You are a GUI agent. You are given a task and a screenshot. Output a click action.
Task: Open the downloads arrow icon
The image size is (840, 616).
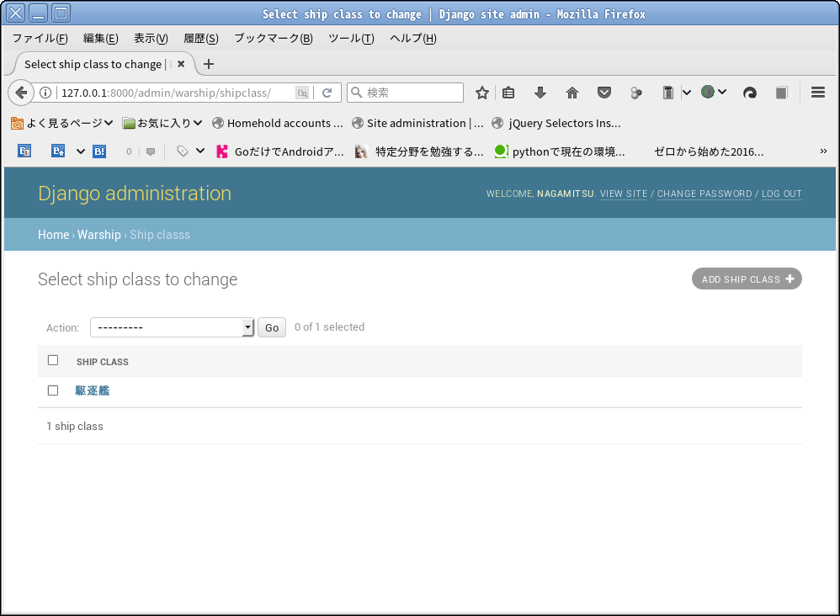pos(540,93)
